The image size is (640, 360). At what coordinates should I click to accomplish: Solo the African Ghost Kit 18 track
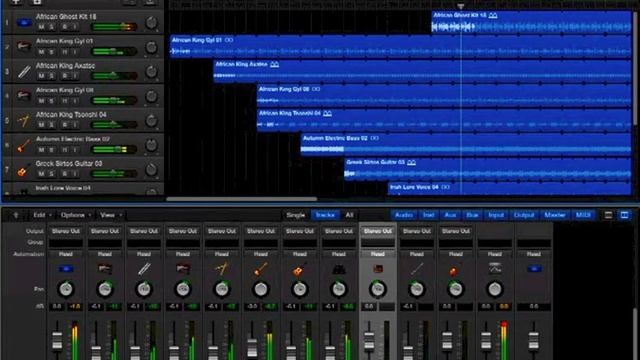[51, 27]
